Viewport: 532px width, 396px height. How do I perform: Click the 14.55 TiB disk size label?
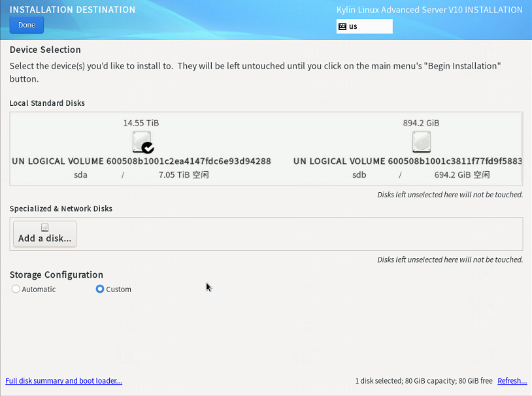pyautogui.click(x=141, y=123)
